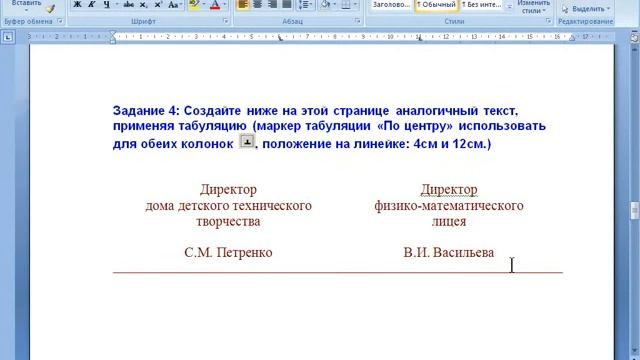Align text left
This screenshot has width=640, height=360.
pyautogui.click(x=243, y=4)
